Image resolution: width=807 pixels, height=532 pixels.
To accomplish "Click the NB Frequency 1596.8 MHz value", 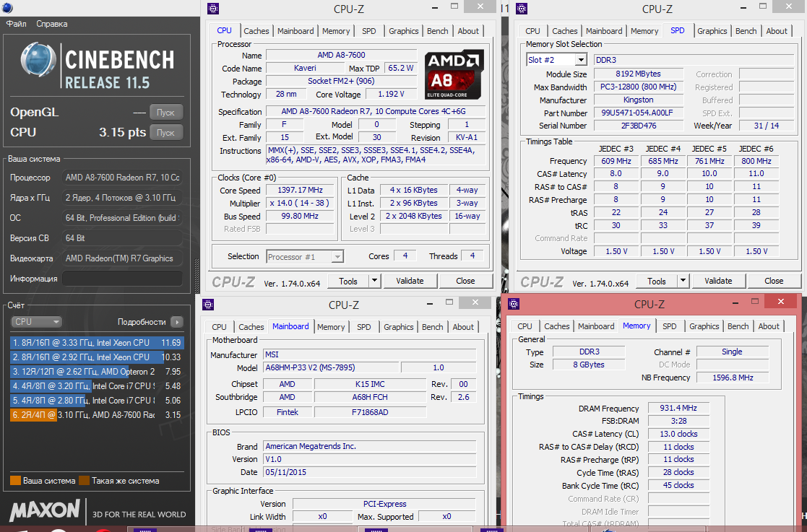I will (x=733, y=378).
